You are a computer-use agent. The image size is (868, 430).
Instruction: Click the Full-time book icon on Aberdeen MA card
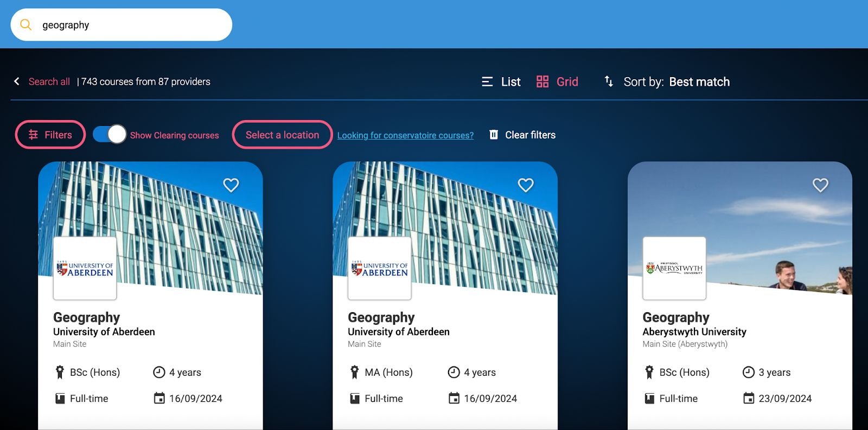(x=355, y=399)
